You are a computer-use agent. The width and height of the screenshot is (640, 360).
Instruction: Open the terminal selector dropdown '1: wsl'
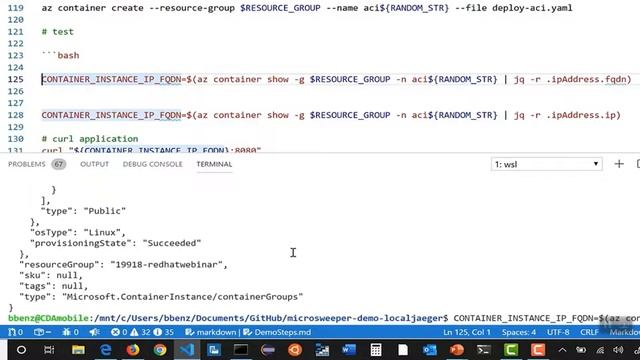click(546, 164)
